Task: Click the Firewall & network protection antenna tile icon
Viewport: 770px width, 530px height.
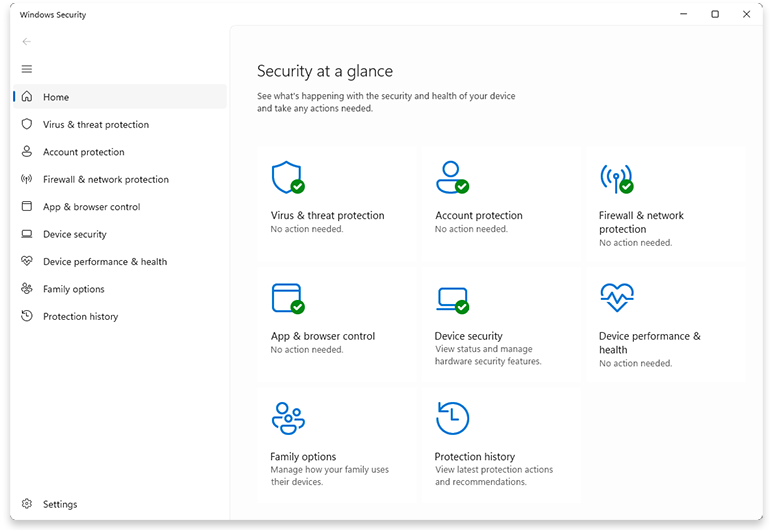Action: (x=616, y=178)
